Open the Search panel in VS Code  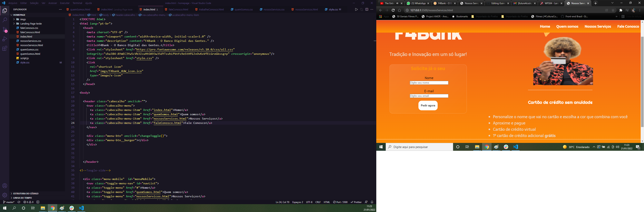pyautogui.click(x=5, y=20)
